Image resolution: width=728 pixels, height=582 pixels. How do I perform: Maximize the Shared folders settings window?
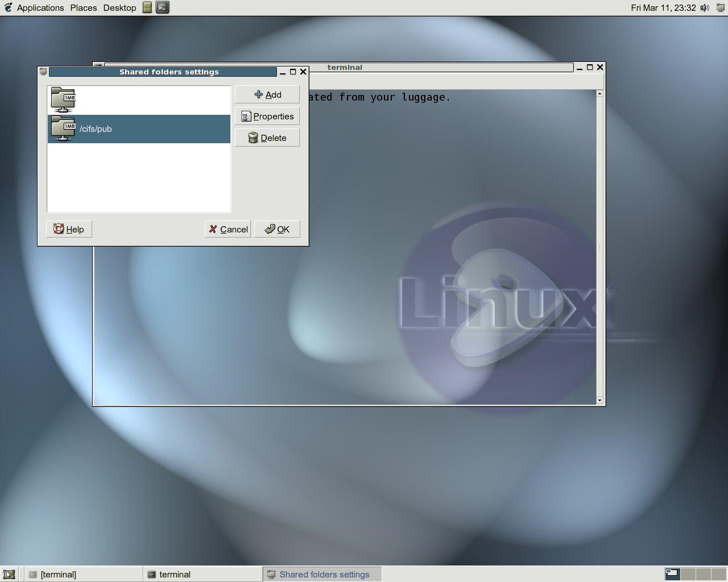293,72
